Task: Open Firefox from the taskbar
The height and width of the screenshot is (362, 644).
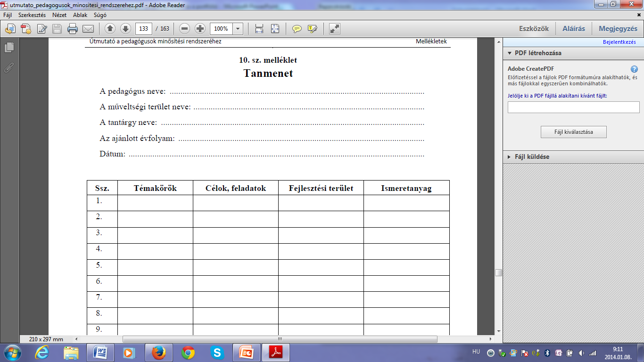Action: coord(159,352)
